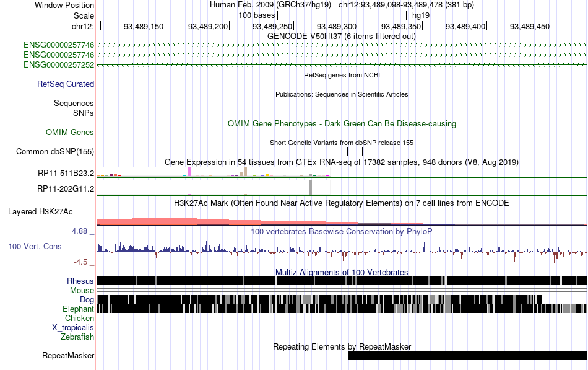
Task: Click the Repeating Elements by RepeatMasker title
Action: tap(342, 346)
